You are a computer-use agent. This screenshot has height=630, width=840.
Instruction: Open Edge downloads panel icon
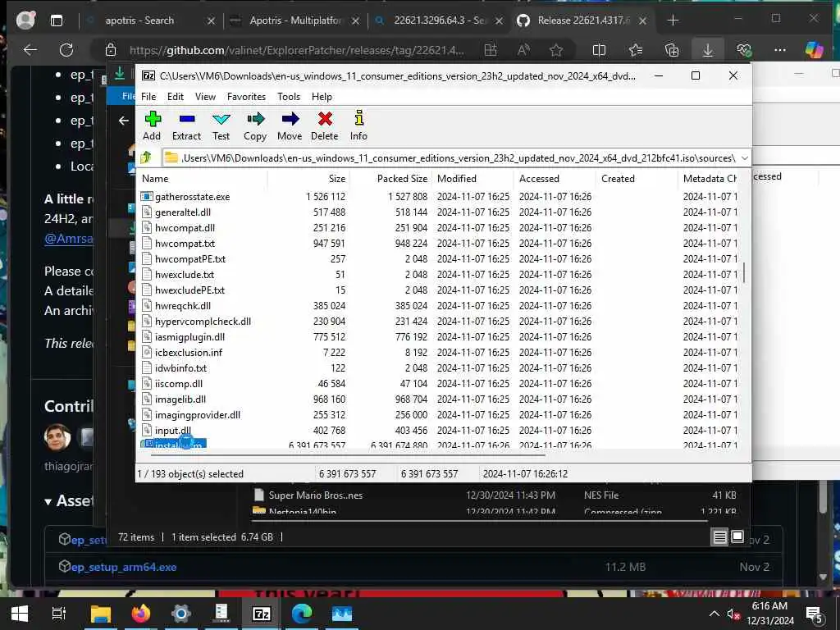pos(707,50)
